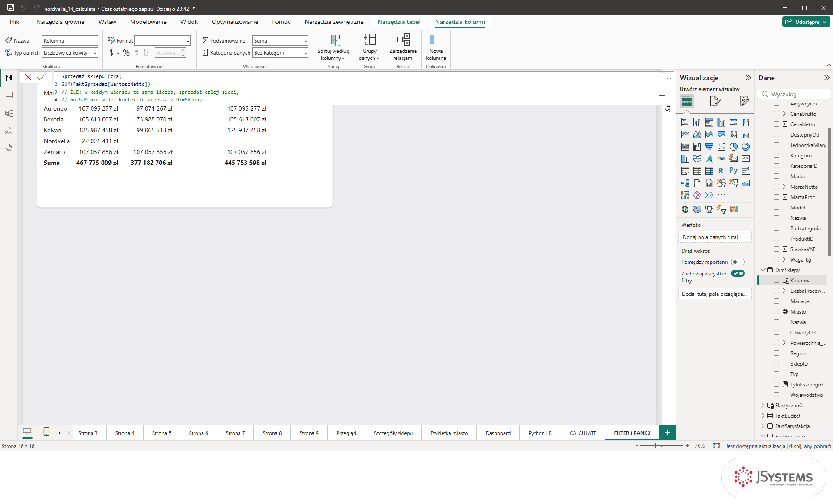Viewport: 833px width, 504px height.
Task: Open Zarządzanie relacjami in the ribbon
Action: 403,48
